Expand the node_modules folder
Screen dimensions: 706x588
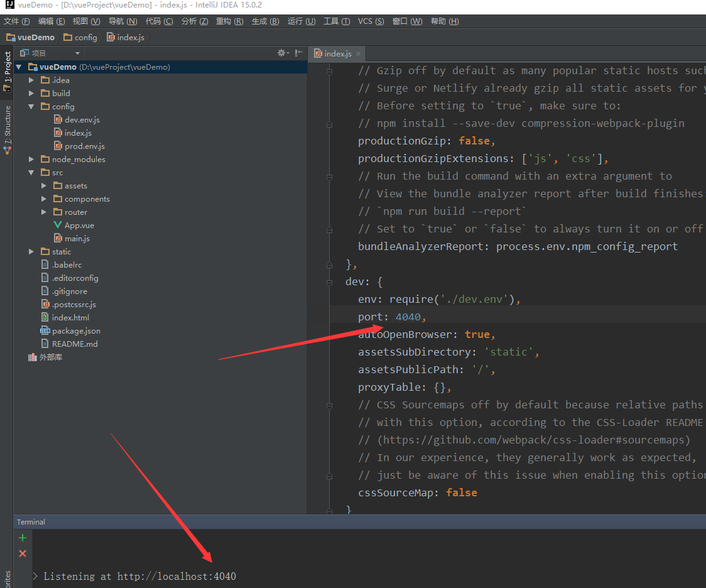point(31,160)
